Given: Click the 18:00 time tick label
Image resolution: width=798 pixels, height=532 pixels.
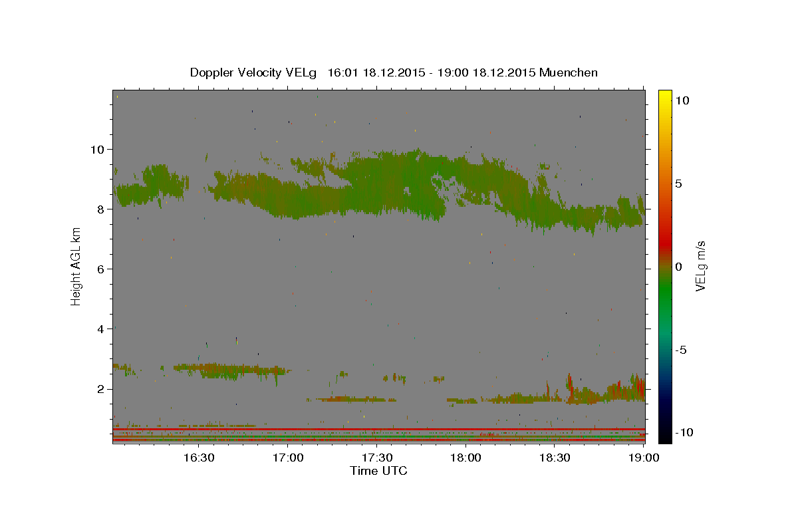Looking at the screenshot, I should point(466,458).
